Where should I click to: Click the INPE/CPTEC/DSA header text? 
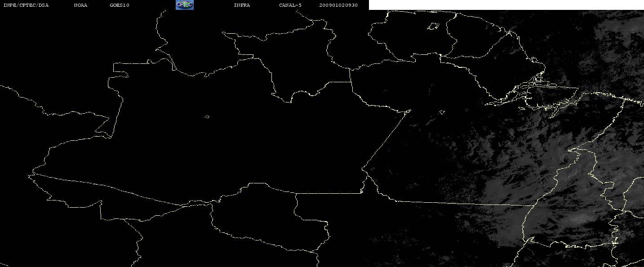(x=26, y=5)
